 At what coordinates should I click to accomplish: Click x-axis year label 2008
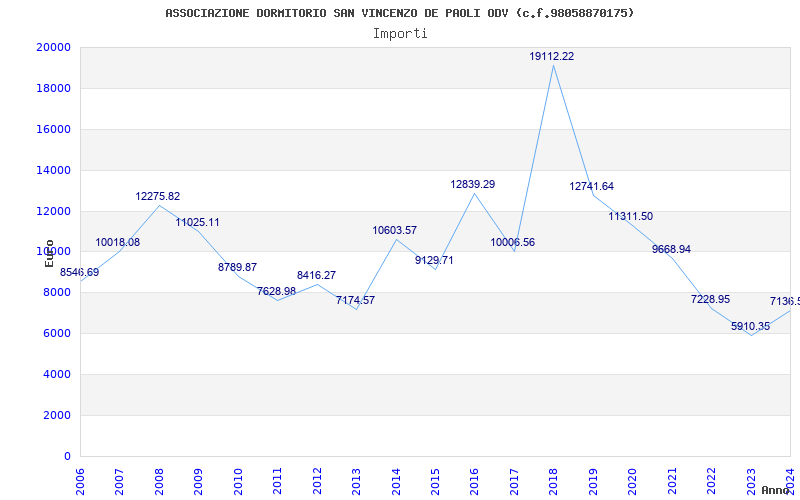coord(159,482)
